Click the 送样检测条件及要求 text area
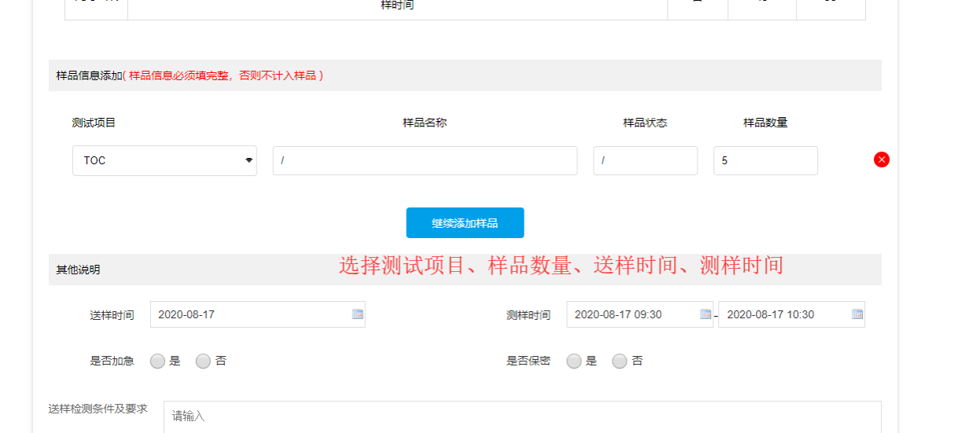The height and width of the screenshot is (433, 980). pos(521,416)
